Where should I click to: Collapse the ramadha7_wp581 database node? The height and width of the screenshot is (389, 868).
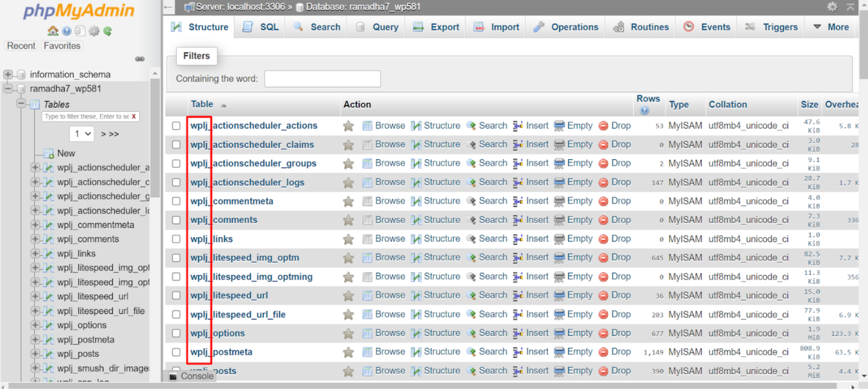(8, 88)
